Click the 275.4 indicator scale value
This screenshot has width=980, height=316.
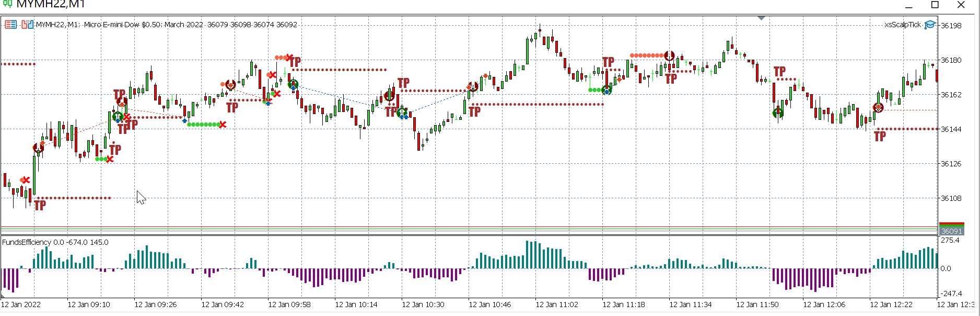(x=950, y=240)
